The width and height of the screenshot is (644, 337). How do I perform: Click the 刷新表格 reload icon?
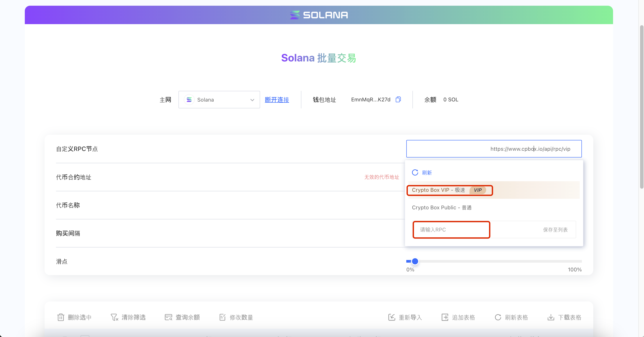pyautogui.click(x=498, y=317)
